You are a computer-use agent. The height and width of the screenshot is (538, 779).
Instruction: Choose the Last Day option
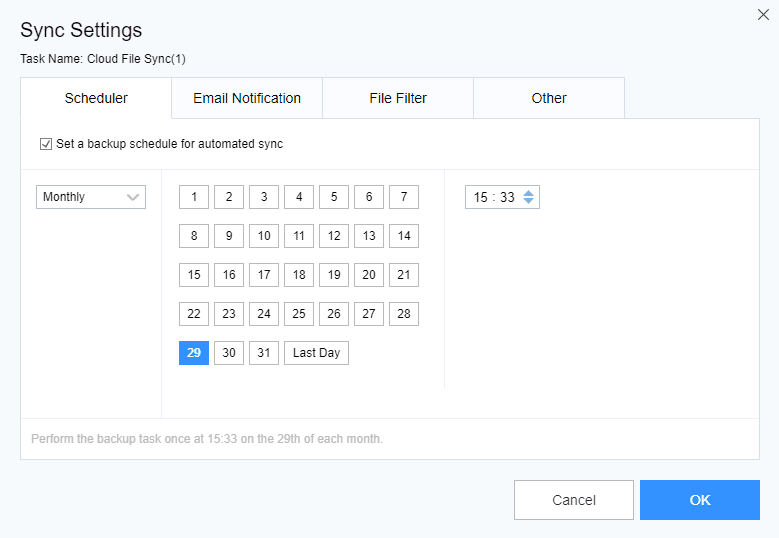[x=316, y=353]
